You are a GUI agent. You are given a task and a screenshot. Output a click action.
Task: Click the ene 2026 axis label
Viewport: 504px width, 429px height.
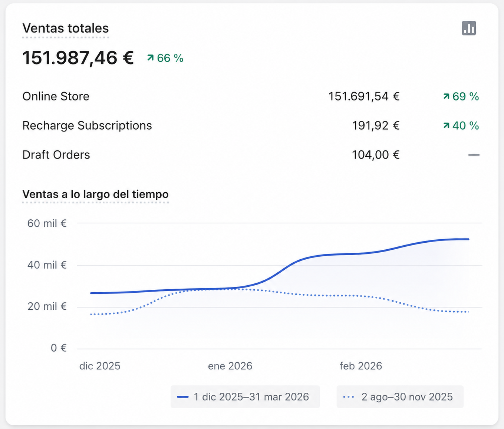tap(230, 366)
